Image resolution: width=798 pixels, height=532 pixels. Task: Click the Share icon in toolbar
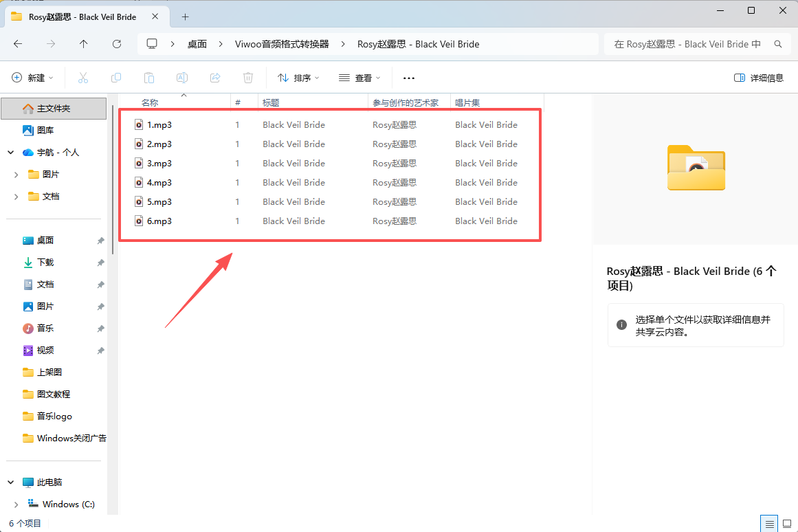tap(215, 78)
